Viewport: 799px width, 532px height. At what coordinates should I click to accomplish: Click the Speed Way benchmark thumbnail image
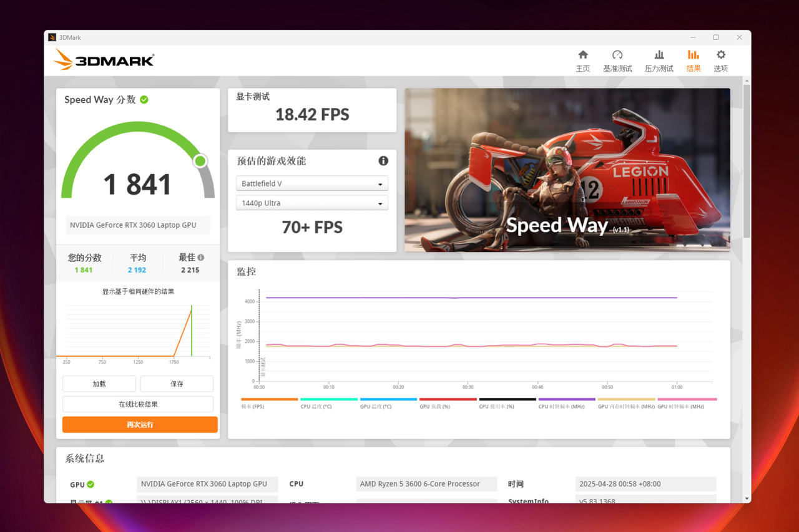point(567,170)
